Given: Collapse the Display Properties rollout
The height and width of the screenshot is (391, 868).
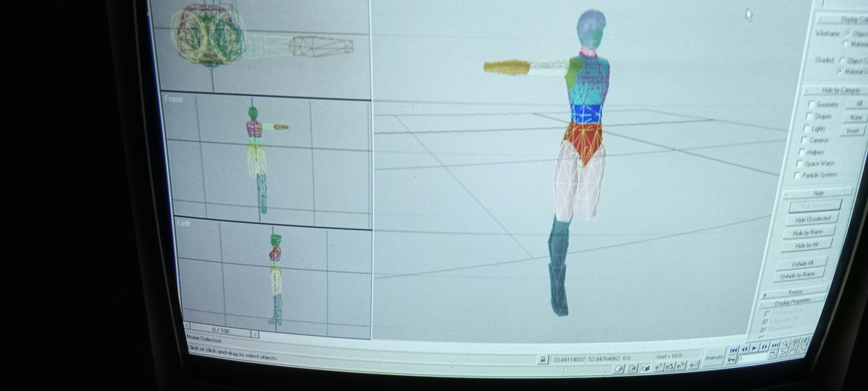Looking at the screenshot, I should coord(792,302).
